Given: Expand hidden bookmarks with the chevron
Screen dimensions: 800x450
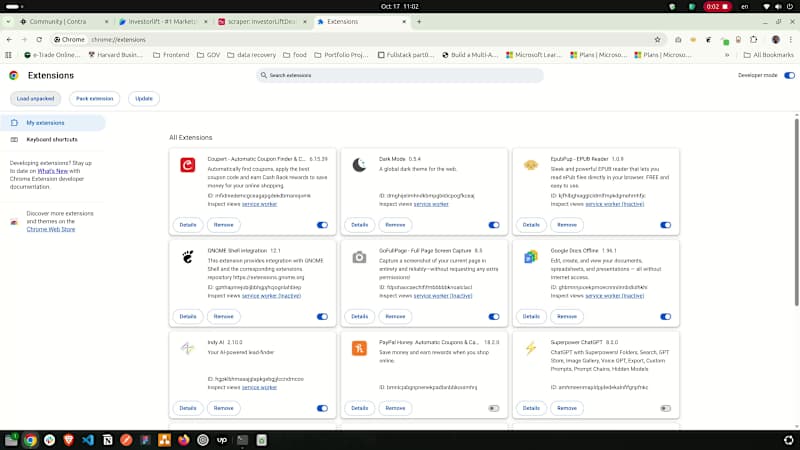Looking at the screenshot, I should coord(727,55).
